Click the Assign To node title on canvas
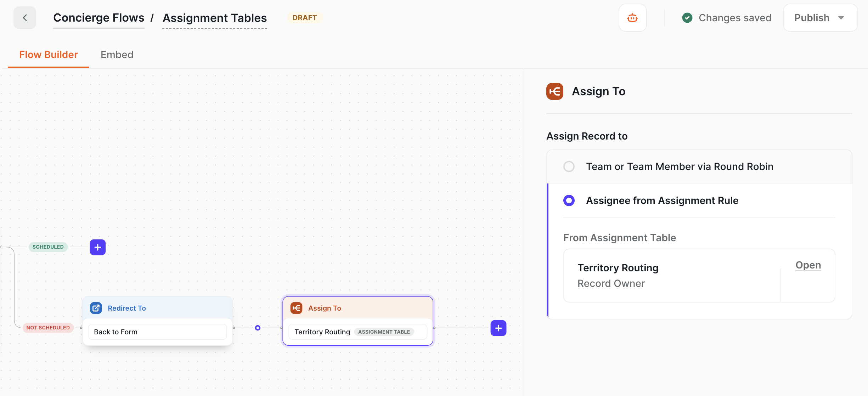 click(x=325, y=308)
